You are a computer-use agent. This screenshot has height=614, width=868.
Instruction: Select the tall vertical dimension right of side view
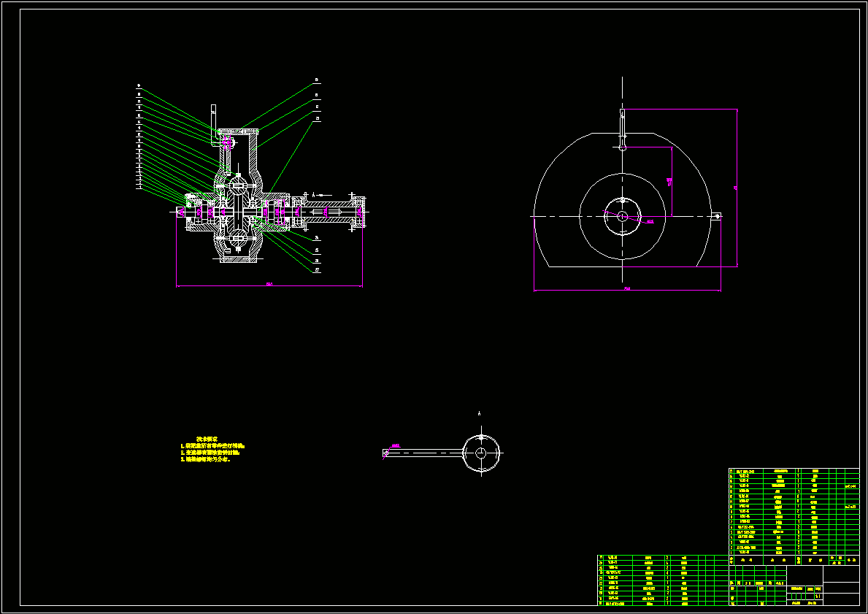coord(735,188)
